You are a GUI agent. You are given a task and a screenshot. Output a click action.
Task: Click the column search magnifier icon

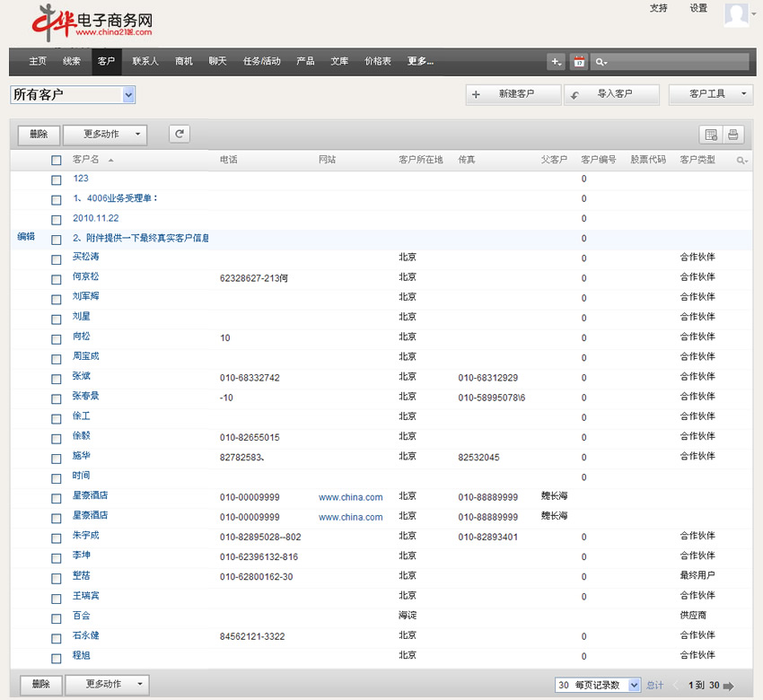click(741, 161)
